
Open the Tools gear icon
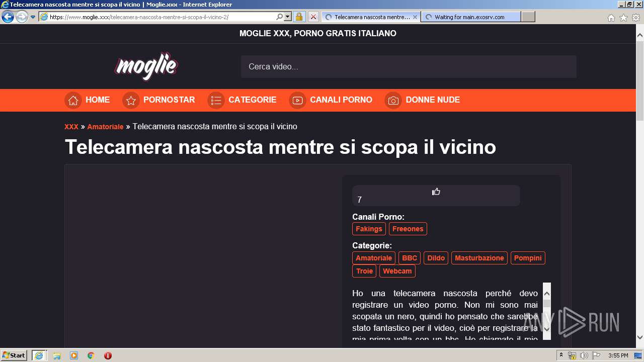(x=636, y=18)
